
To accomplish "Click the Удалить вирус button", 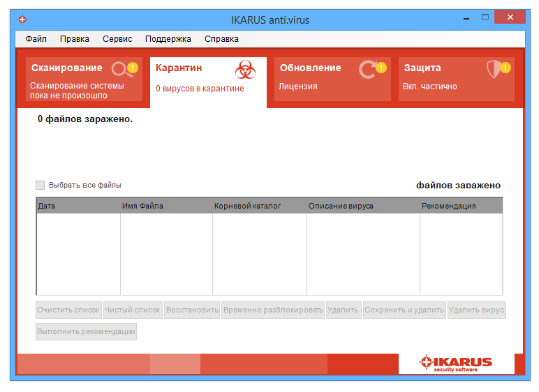I will [x=476, y=310].
